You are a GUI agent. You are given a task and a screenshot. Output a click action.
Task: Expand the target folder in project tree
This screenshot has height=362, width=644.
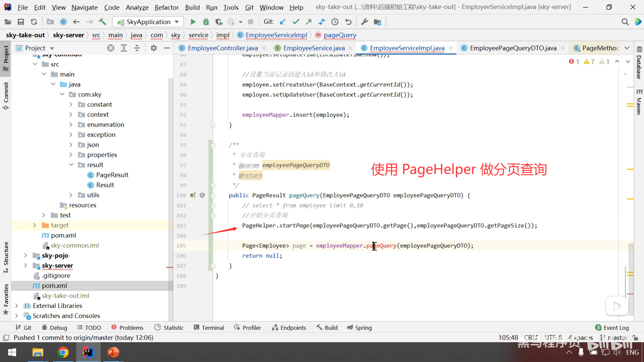(x=35, y=225)
